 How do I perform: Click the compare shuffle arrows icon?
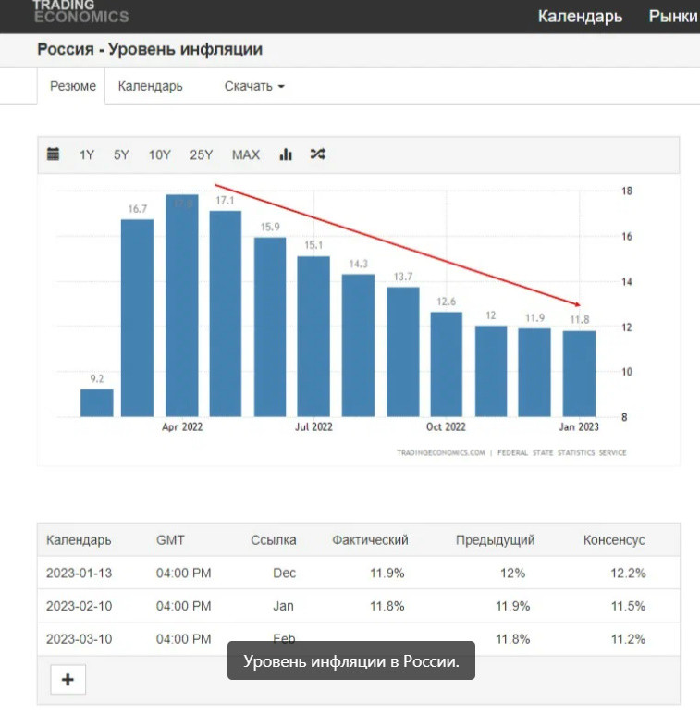[317, 154]
